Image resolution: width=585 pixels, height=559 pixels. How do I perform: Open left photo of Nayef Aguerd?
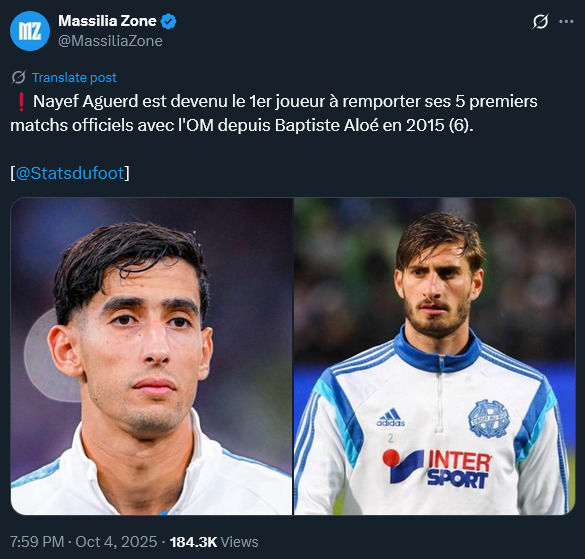[x=151, y=356]
